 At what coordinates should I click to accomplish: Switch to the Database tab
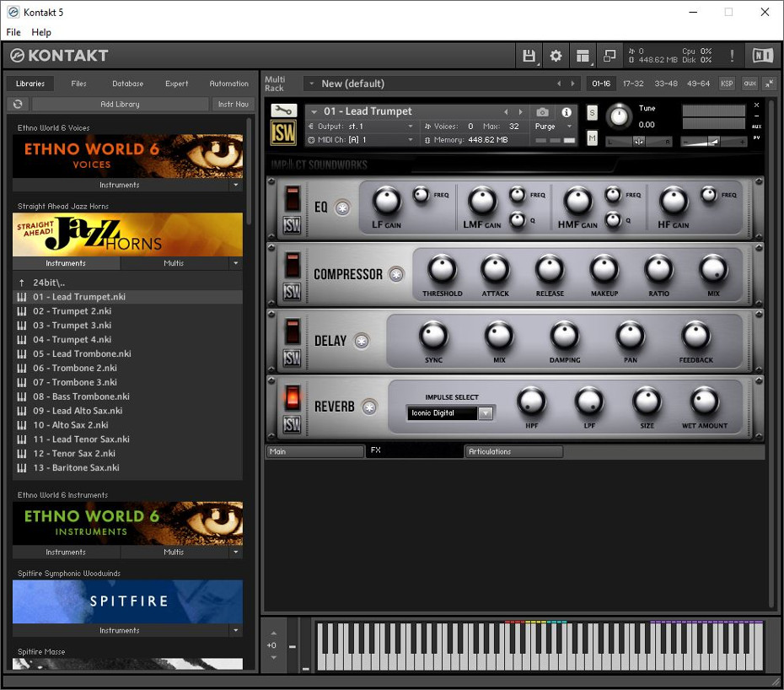(x=128, y=84)
